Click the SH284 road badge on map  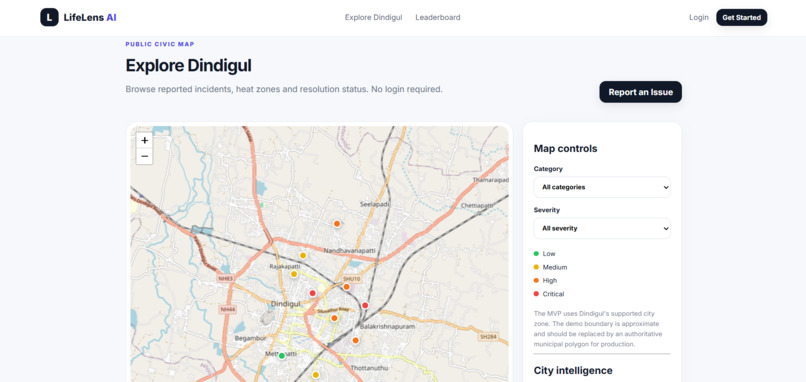(x=488, y=337)
